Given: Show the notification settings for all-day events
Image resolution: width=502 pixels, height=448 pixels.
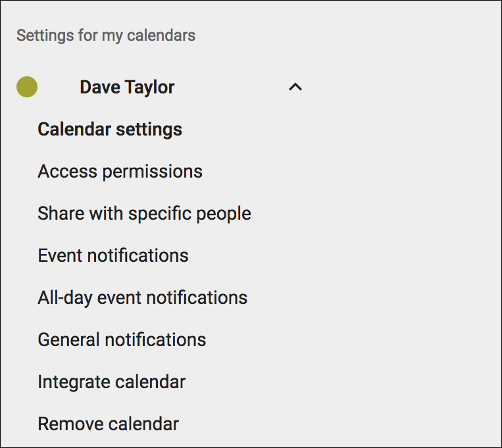Looking at the screenshot, I should (x=142, y=298).
